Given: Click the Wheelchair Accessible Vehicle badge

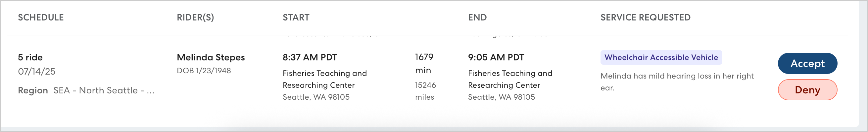Looking at the screenshot, I should click(661, 57).
